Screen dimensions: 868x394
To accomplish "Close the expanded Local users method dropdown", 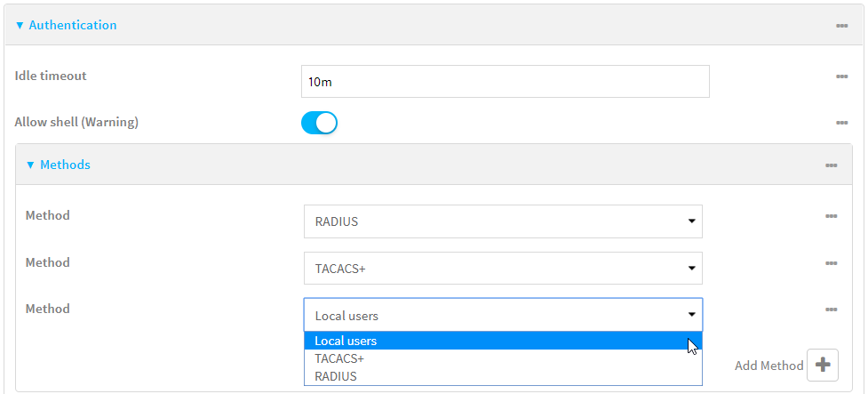I will pos(503,315).
